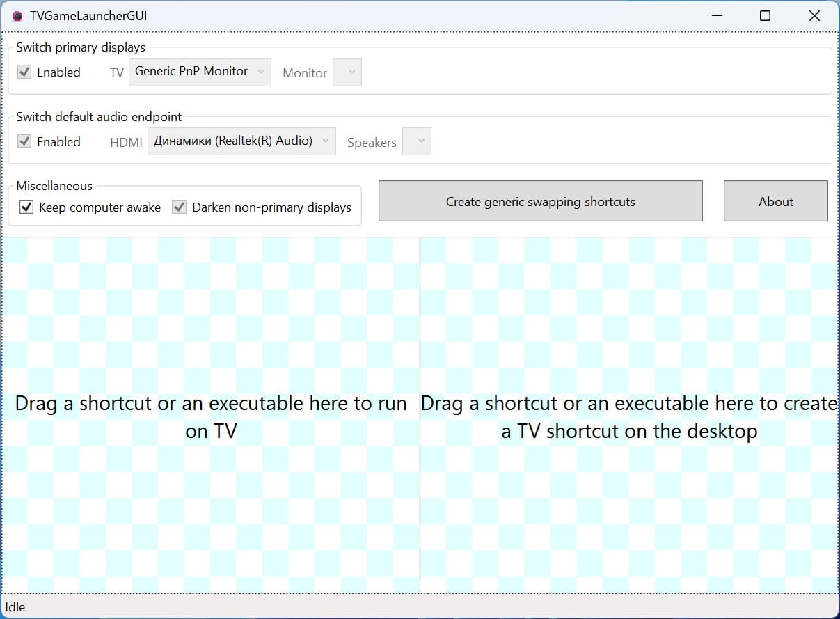This screenshot has height=619, width=840.
Task: Click the TVGameLauncherGUI app icon in title bar
Action: pyautogui.click(x=17, y=16)
